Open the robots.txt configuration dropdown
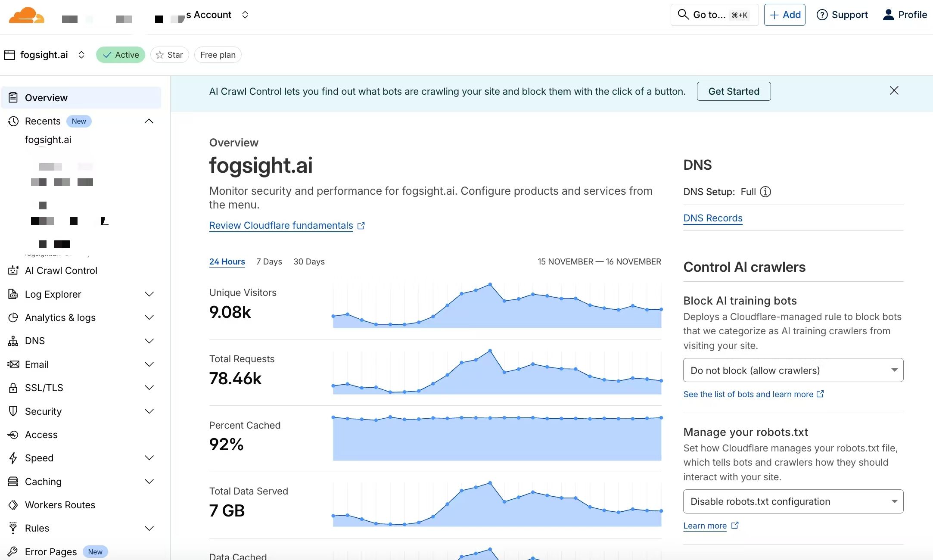This screenshot has height=560, width=933. coord(793,501)
